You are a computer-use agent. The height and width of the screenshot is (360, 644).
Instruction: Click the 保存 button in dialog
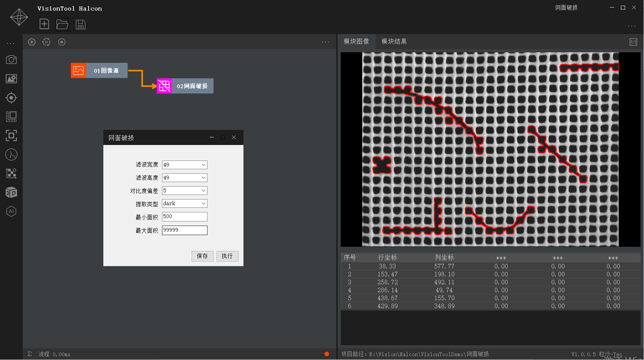click(x=202, y=256)
